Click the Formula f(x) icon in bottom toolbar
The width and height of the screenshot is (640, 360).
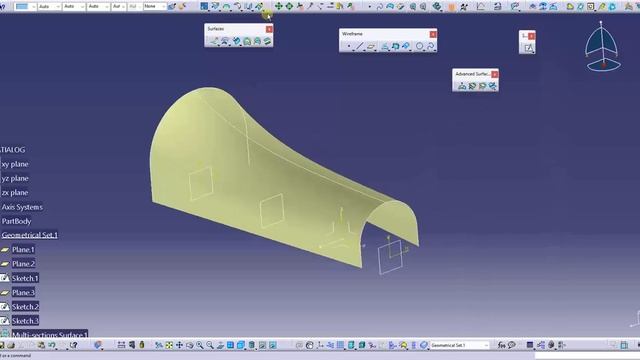click(502, 345)
